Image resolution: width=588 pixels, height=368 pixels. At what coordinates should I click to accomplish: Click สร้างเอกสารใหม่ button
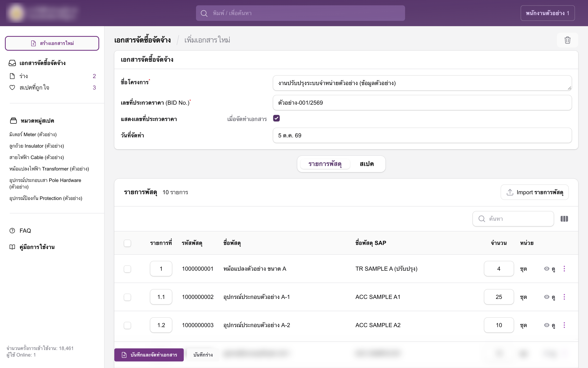pos(52,43)
